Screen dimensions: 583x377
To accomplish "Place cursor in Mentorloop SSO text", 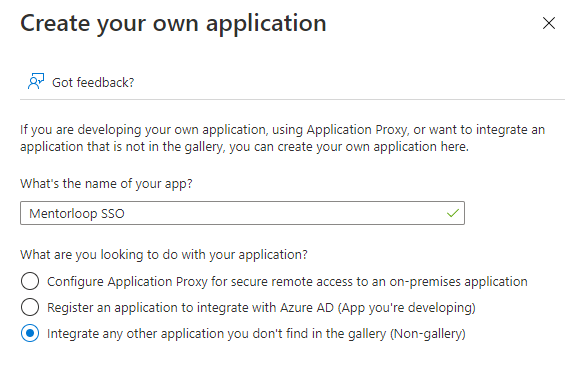I will [x=77, y=213].
